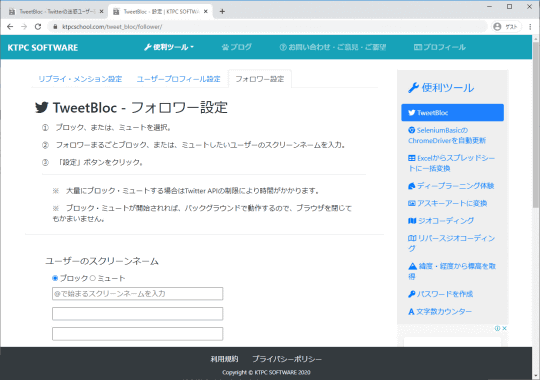Click the Twitter bird icon beside page title
Image resolution: width=540 pixels, height=380 pixels.
42,107
